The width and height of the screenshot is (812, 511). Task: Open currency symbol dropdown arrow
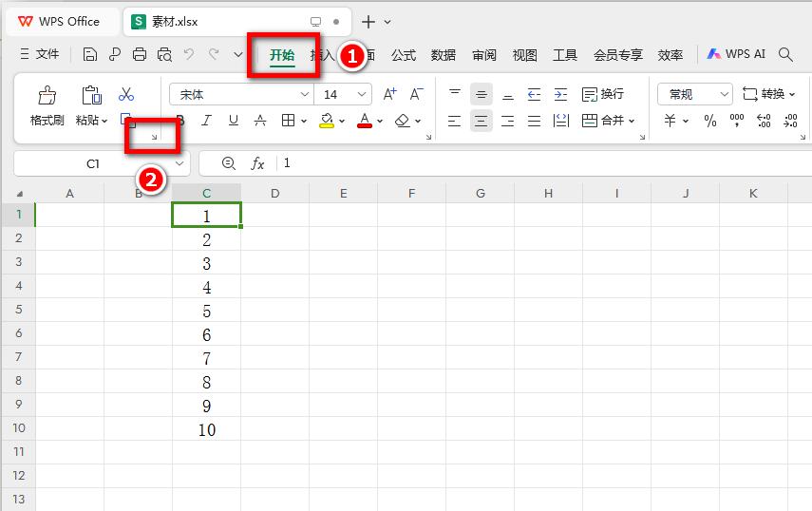[x=686, y=122]
